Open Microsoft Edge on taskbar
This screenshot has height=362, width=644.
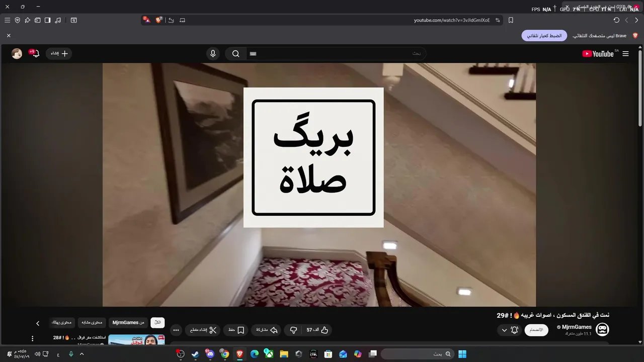coord(255,354)
